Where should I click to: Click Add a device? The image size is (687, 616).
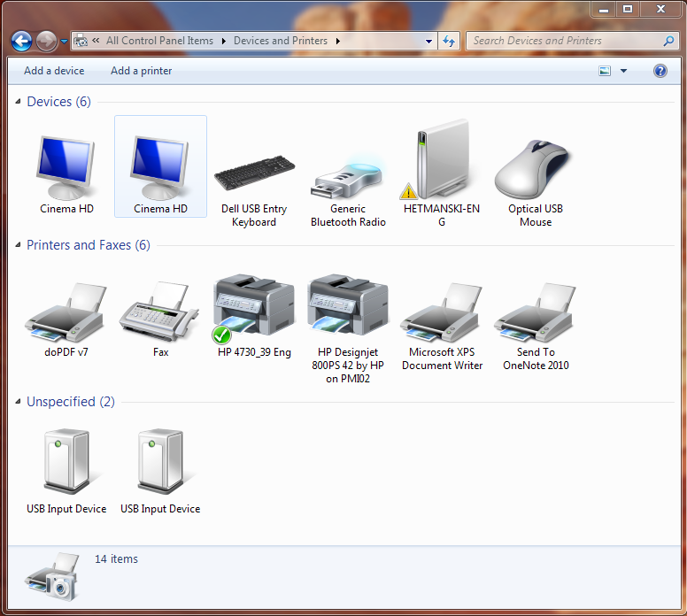coord(54,71)
